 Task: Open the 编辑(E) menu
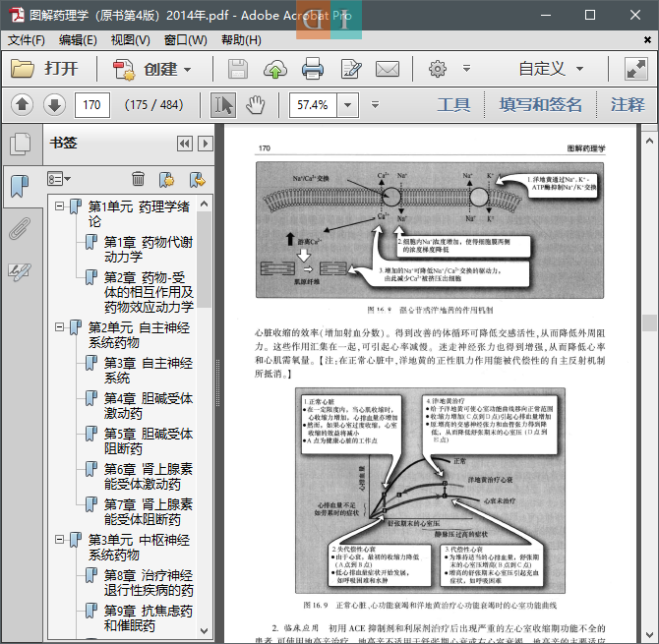[78, 40]
